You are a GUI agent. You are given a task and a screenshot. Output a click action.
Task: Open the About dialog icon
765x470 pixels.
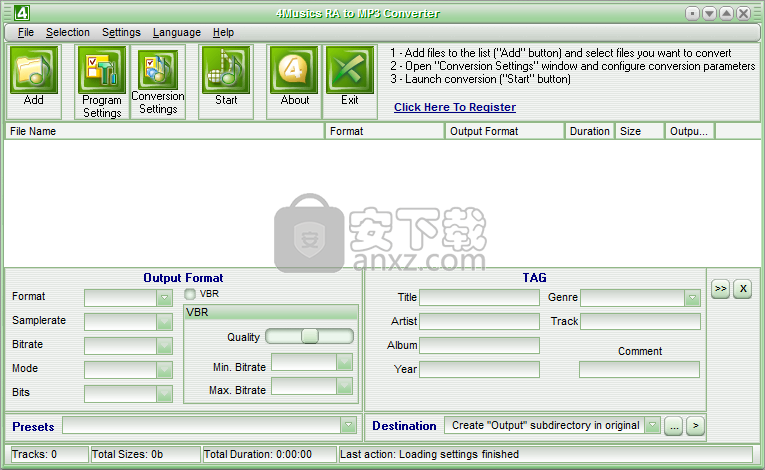click(294, 71)
